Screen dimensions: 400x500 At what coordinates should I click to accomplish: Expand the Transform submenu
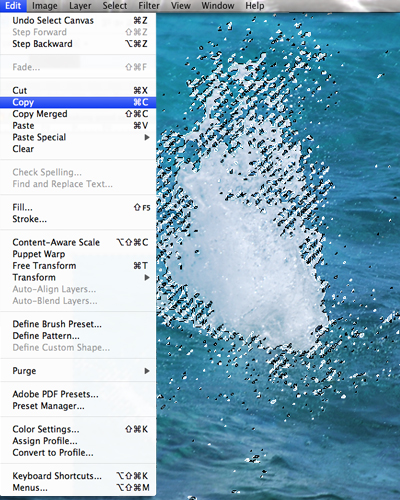[78, 277]
